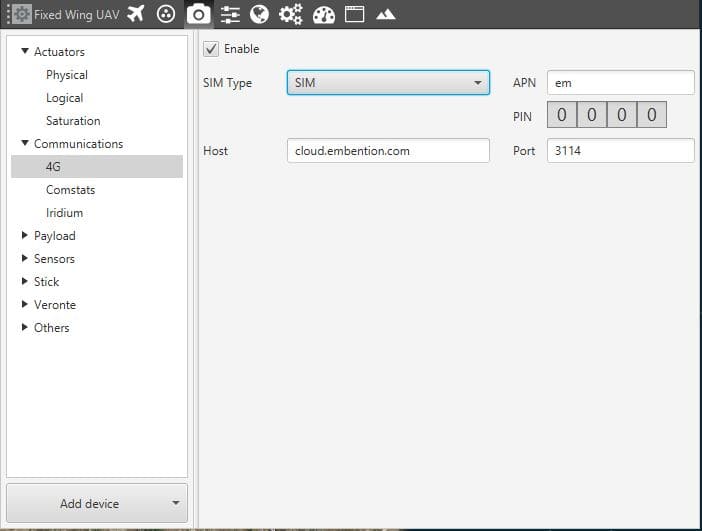Click the Host input field
This screenshot has width=702, height=531.
(388, 150)
